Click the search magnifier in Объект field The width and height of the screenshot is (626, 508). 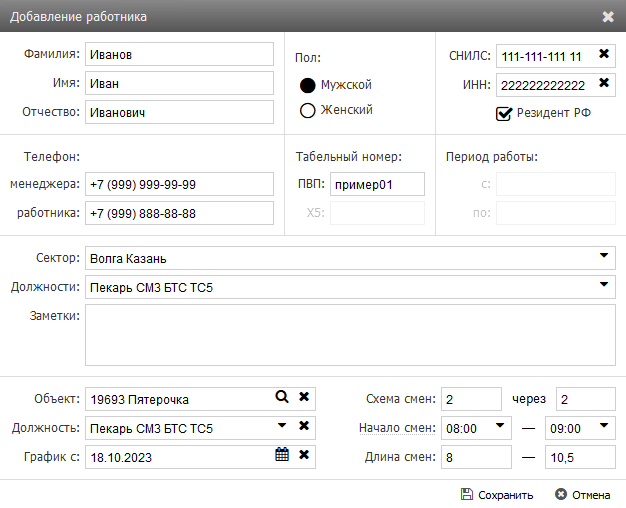tap(282, 398)
